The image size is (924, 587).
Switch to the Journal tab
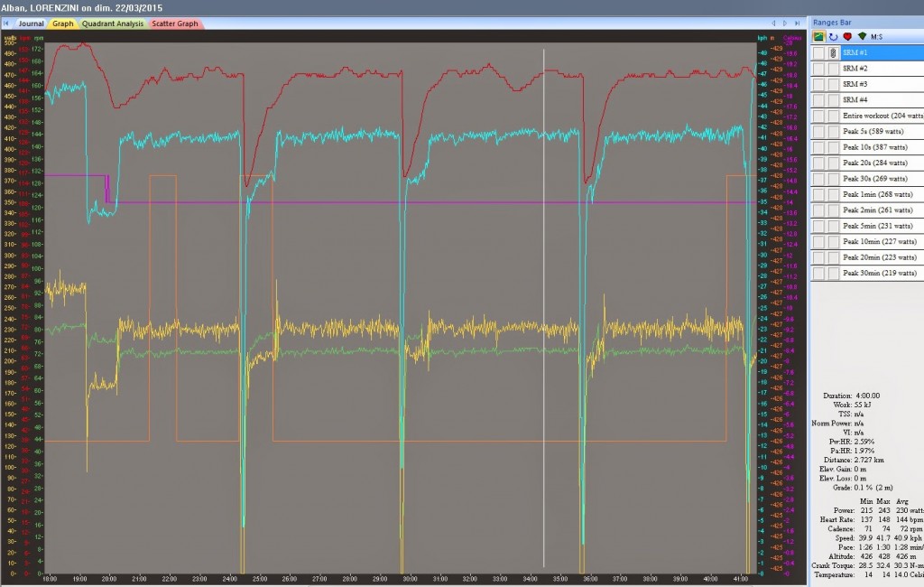coord(31,23)
